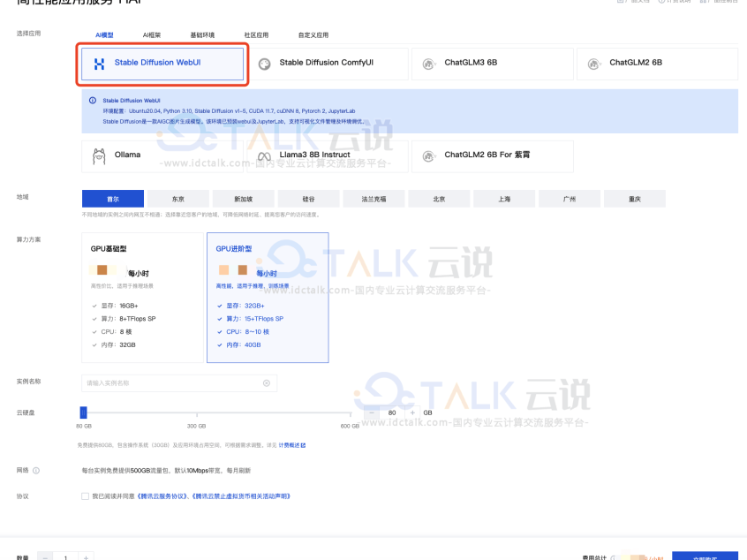Select the Llama3 8B Instruct card

tap(328, 155)
